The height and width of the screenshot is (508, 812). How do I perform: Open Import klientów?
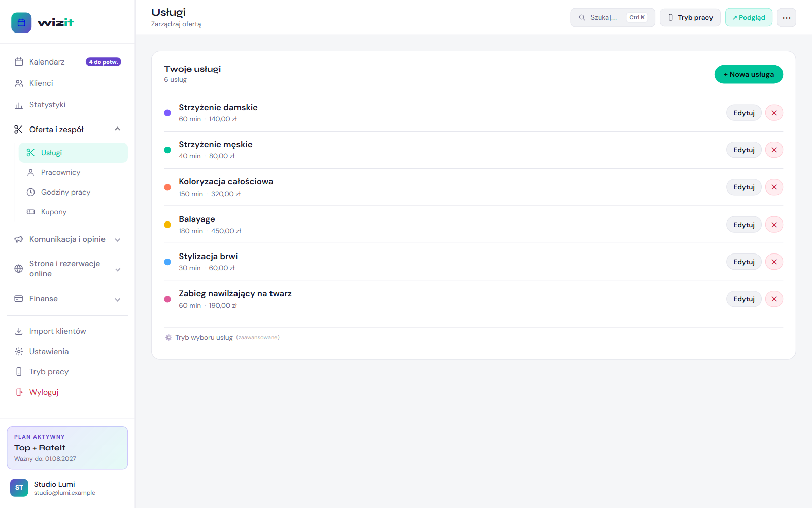click(x=67, y=331)
